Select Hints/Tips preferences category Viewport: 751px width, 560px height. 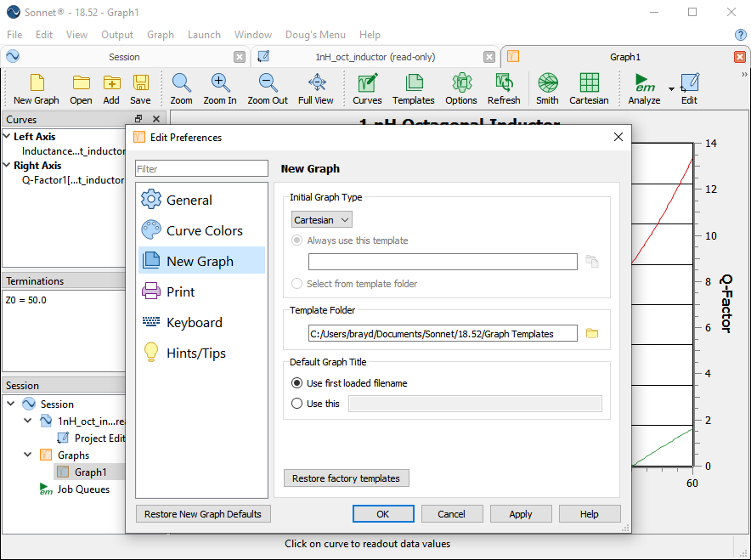pos(201,353)
